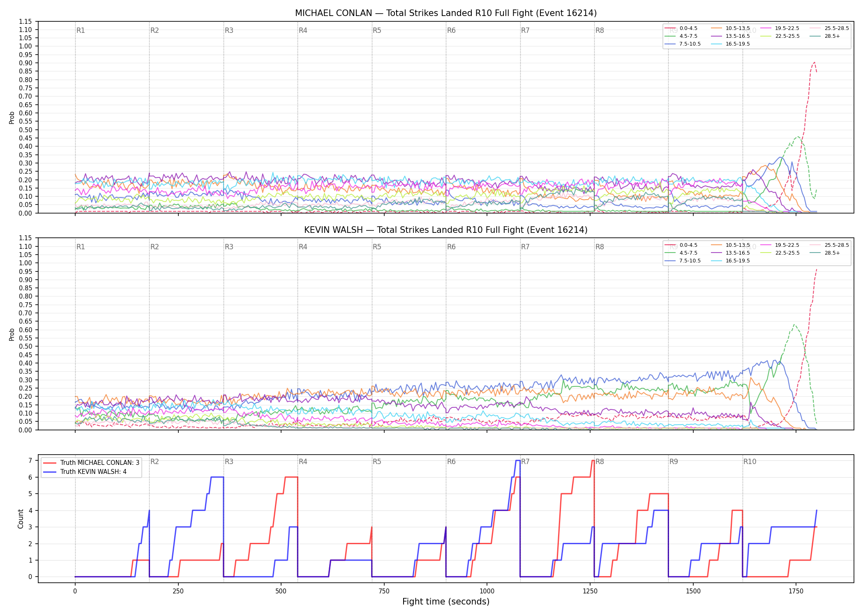Click the R6 round marker in Conlan chart

pos(451,30)
